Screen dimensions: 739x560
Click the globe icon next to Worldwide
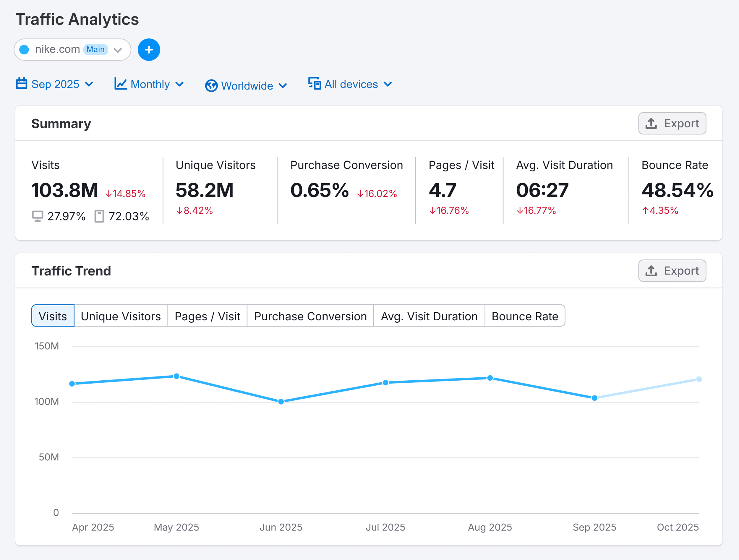point(211,85)
